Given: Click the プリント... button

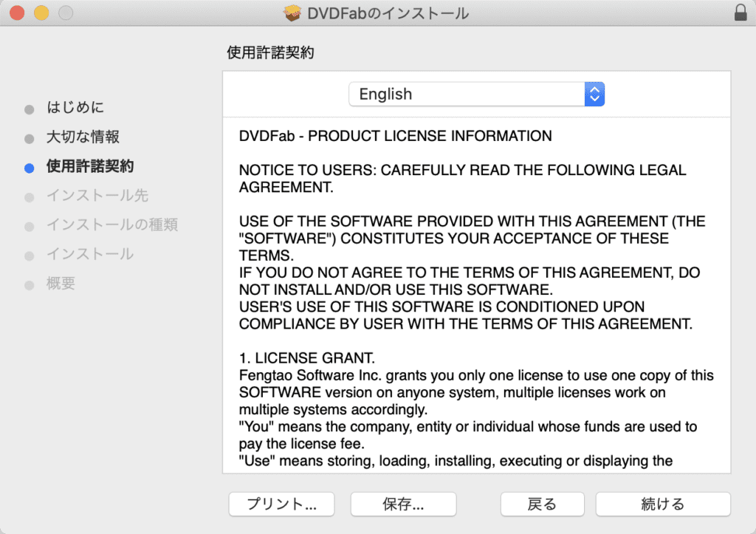Looking at the screenshot, I should [281, 504].
